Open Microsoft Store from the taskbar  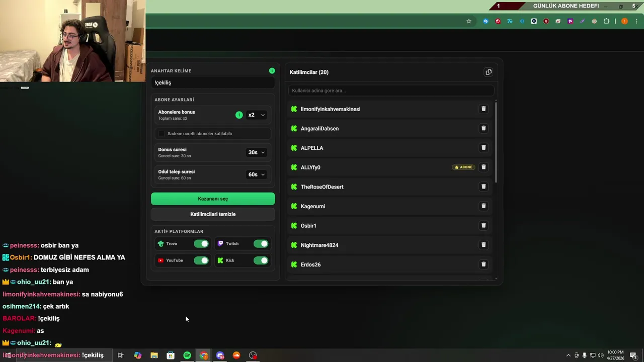pyautogui.click(x=171, y=355)
